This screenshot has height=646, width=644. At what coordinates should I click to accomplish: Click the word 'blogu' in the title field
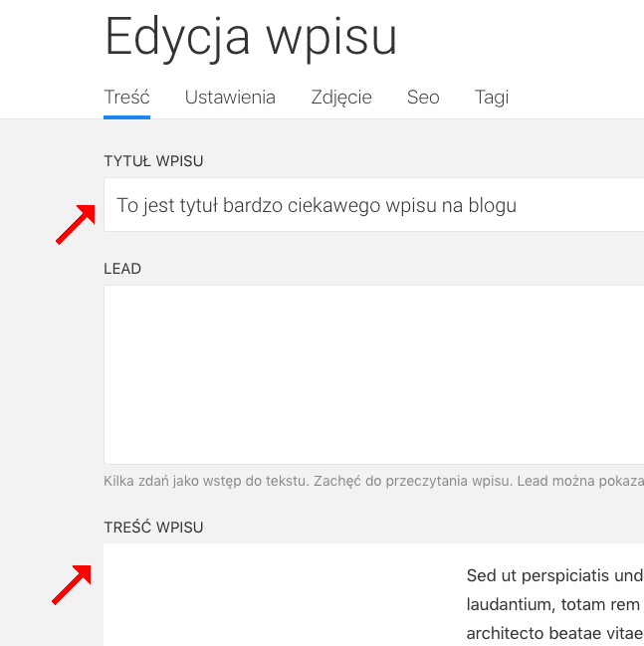494,206
